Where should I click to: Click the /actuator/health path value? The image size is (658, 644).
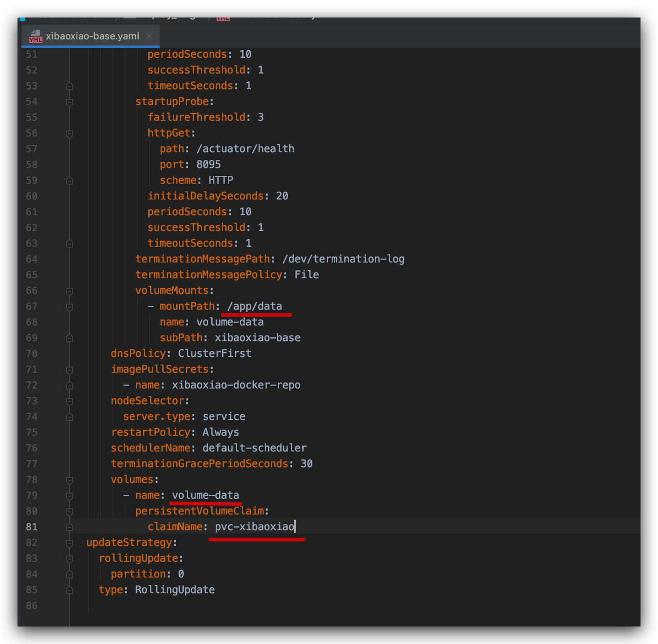coord(245,149)
